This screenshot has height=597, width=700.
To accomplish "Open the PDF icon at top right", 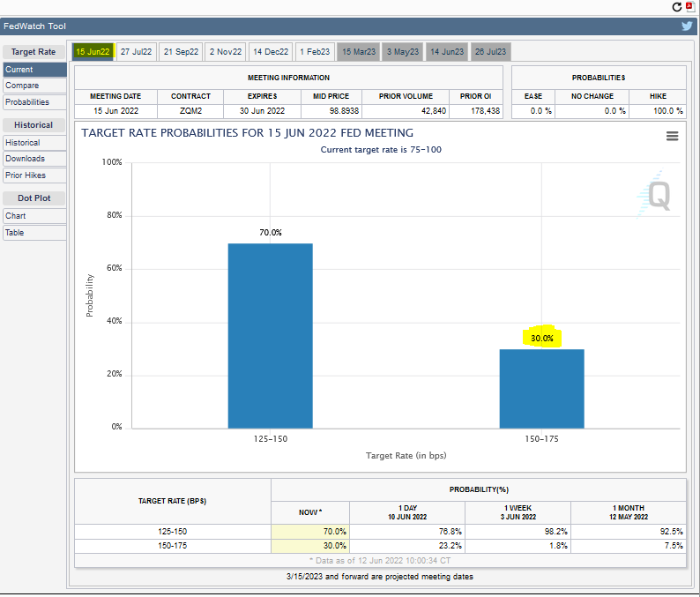I will tap(689, 6).
